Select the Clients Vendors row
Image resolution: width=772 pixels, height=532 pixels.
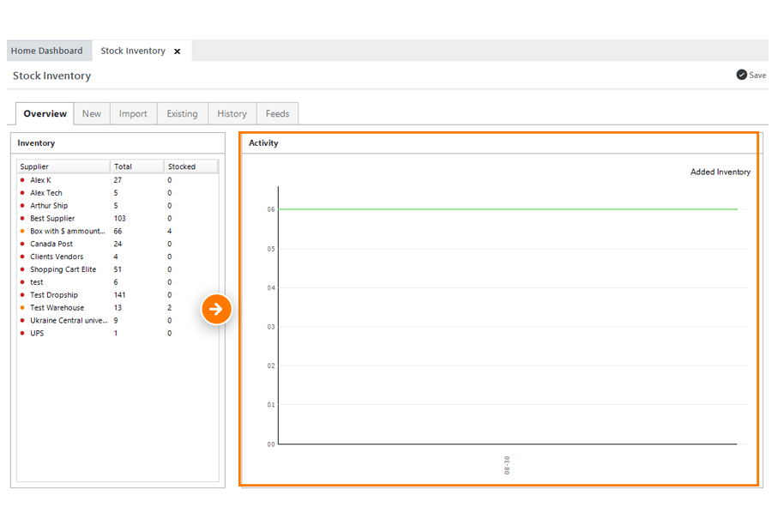click(x=118, y=257)
